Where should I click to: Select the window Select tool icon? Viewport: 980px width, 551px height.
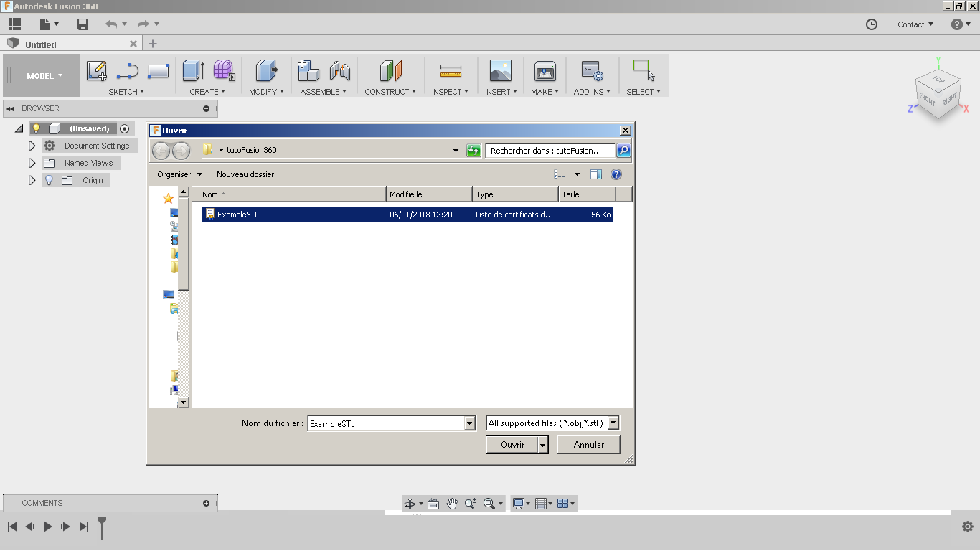tap(644, 70)
